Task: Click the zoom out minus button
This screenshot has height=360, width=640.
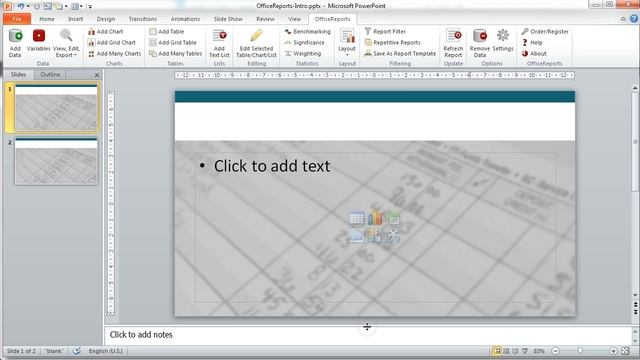Action: pos(556,351)
